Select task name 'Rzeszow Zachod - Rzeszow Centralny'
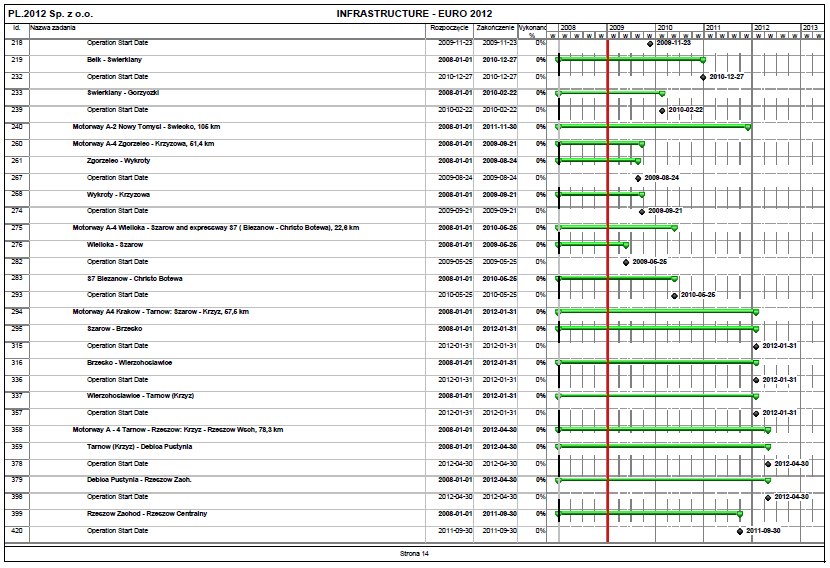 (147, 513)
